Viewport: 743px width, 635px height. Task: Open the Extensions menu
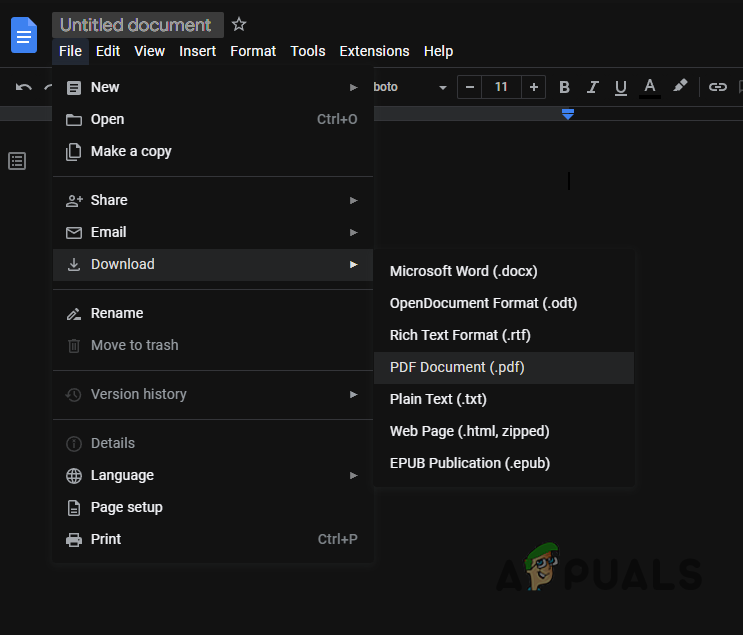(x=374, y=51)
